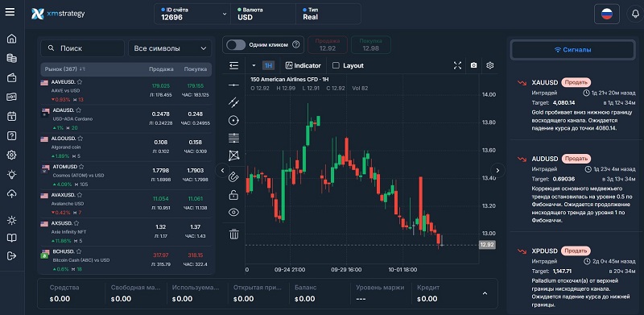The width and height of the screenshot is (644, 315).
Task: Click the Покупка column header
Action: click(195, 69)
